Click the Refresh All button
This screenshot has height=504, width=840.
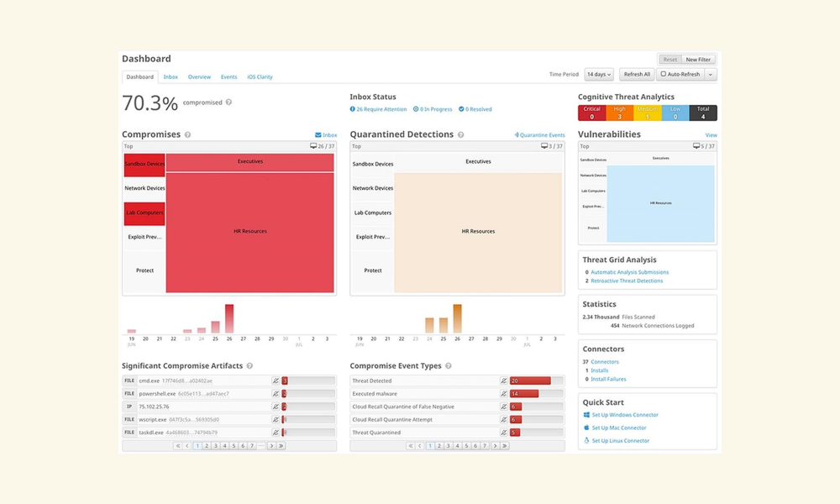[637, 75]
